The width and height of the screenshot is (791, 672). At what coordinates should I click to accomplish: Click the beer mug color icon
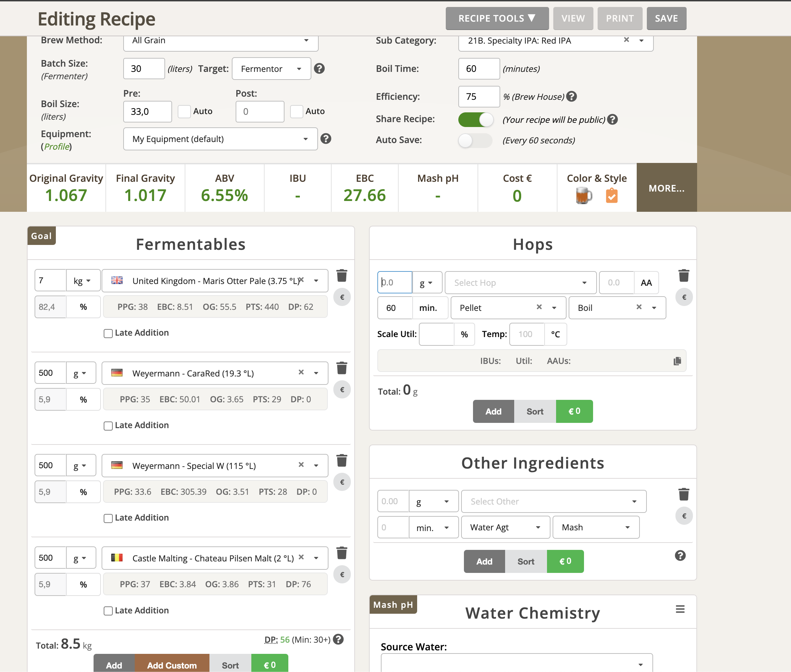coord(583,196)
